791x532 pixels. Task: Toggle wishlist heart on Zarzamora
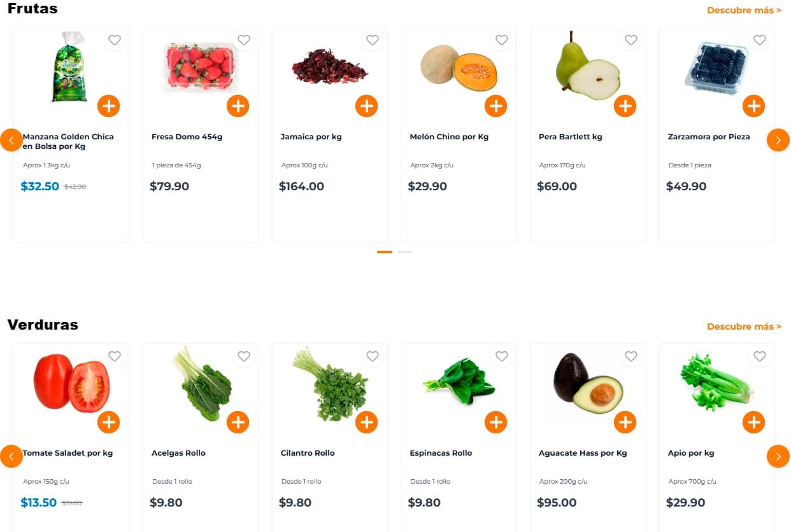pos(760,40)
